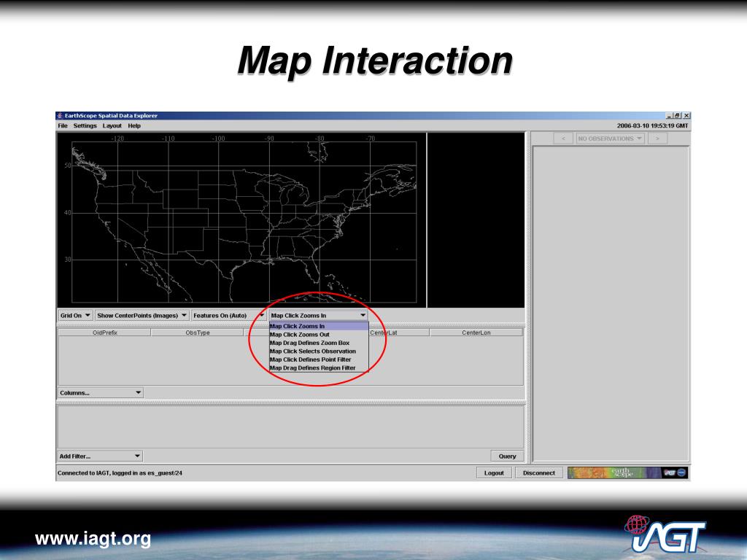This screenshot has height=560, width=747.
Task: Open the Columns... dropdown
Action: [x=101, y=393]
